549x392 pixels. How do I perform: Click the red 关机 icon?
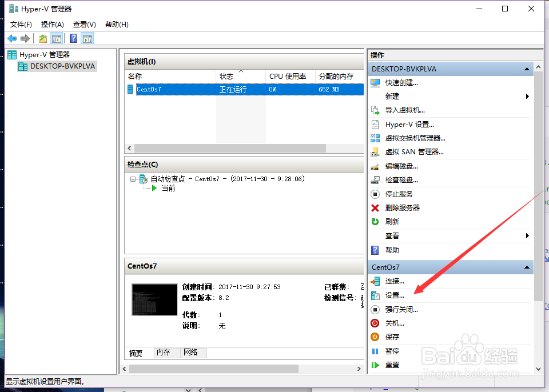pos(375,323)
